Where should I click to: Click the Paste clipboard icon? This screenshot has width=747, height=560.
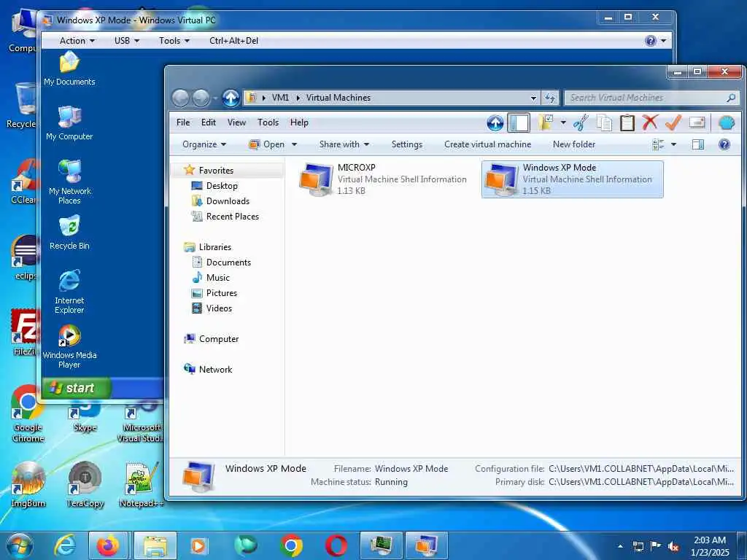coord(627,122)
